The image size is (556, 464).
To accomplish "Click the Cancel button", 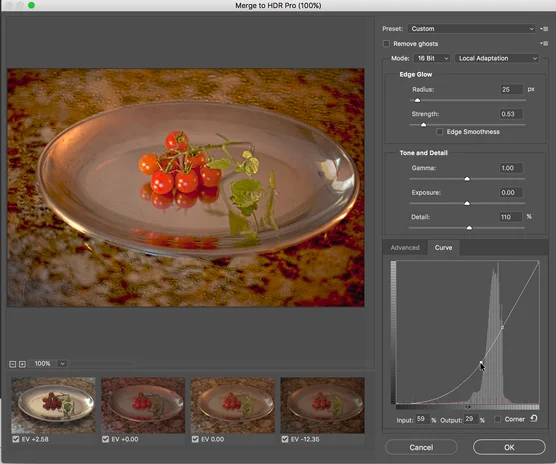I will click(x=421, y=447).
